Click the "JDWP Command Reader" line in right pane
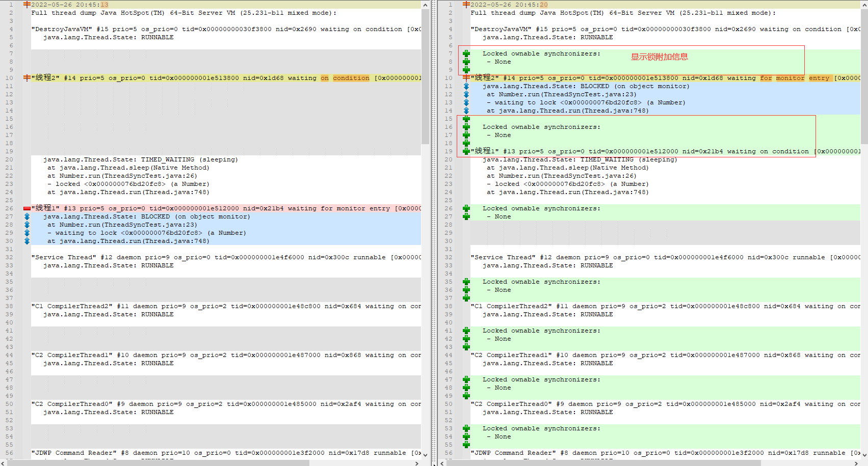The width and height of the screenshot is (868, 466). (x=665, y=453)
